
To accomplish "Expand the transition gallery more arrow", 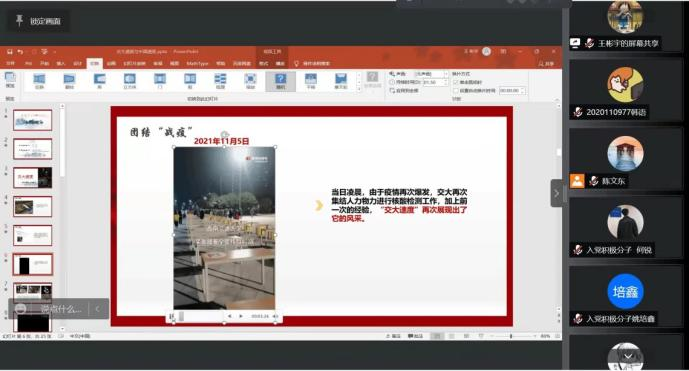I will tap(359, 89).
